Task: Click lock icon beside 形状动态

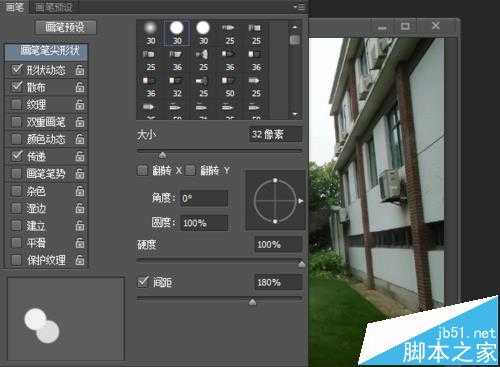Action: (x=79, y=70)
